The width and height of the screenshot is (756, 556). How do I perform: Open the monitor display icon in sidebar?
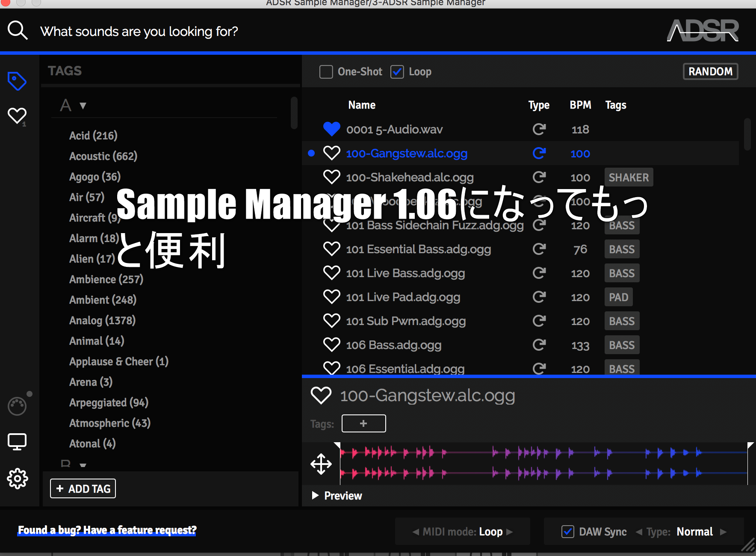pyautogui.click(x=17, y=441)
